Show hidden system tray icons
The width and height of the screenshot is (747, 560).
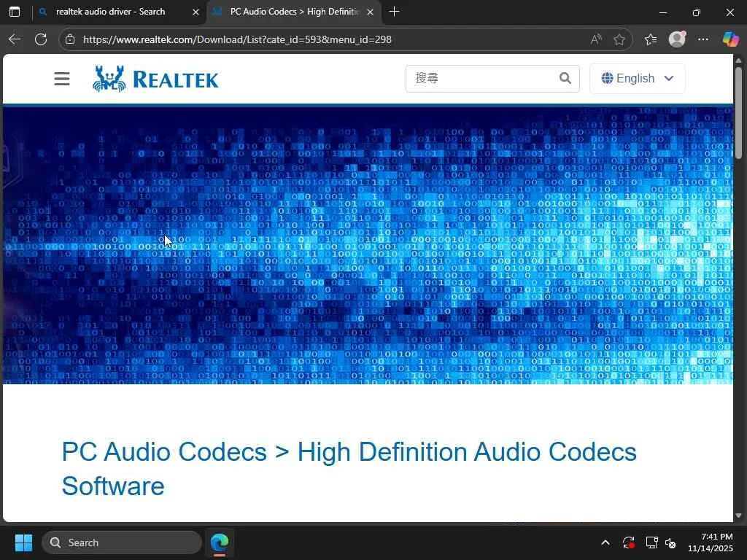click(605, 542)
